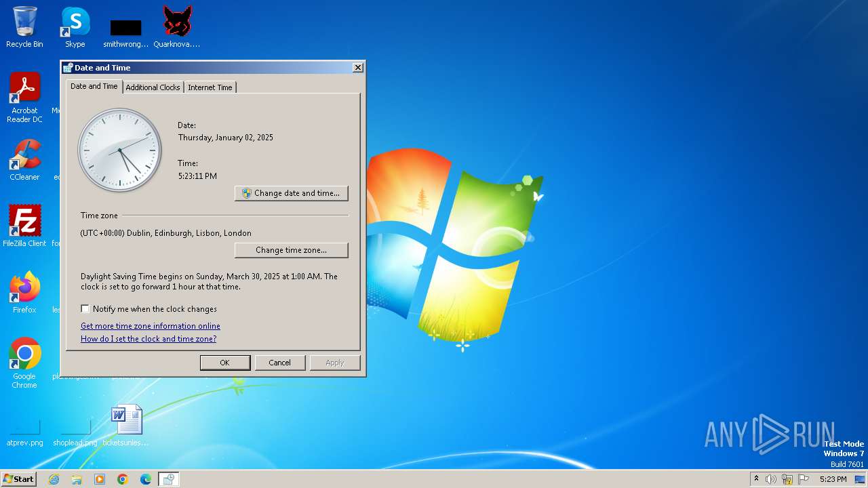Screen dimensions: 868x488
Task: Select the smithwrong desktop file
Action: pyautogui.click(x=126, y=33)
